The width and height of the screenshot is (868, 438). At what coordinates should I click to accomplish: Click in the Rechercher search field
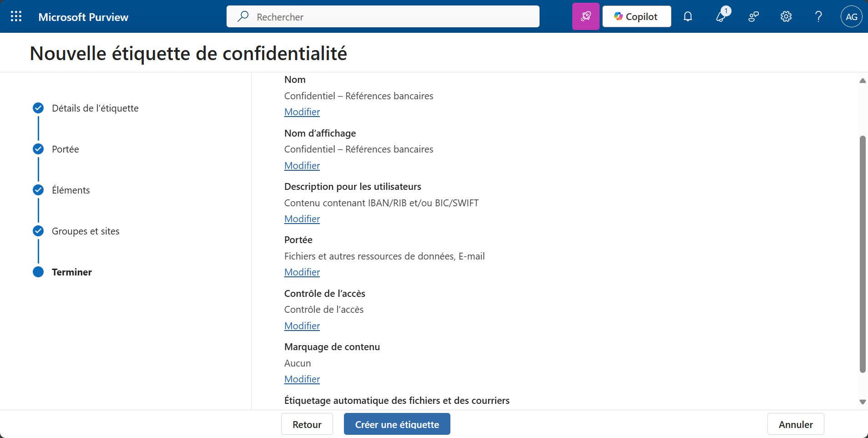[383, 17]
